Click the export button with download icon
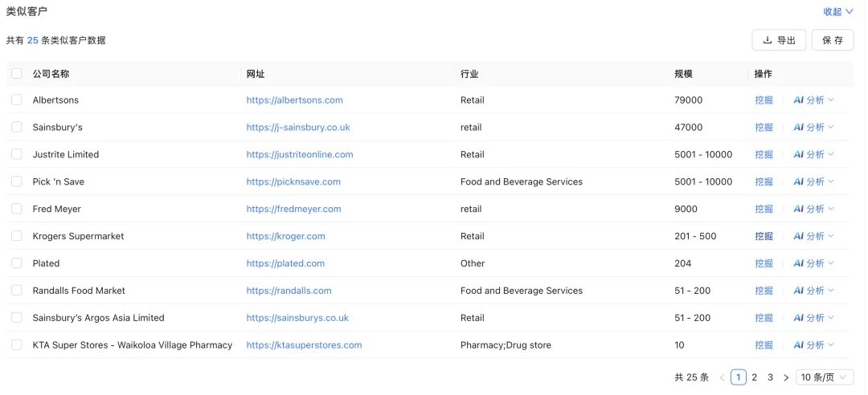This screenshot has height=395, width=868. [778, 40]
